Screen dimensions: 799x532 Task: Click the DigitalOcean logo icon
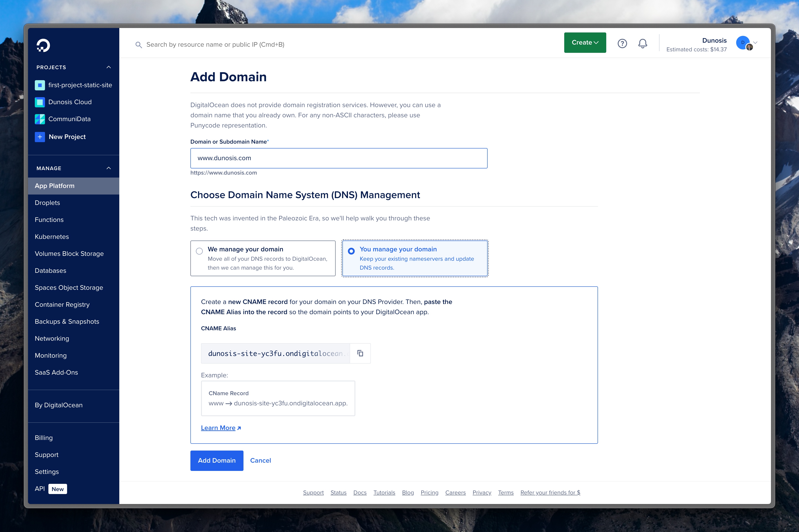(43, 45)
